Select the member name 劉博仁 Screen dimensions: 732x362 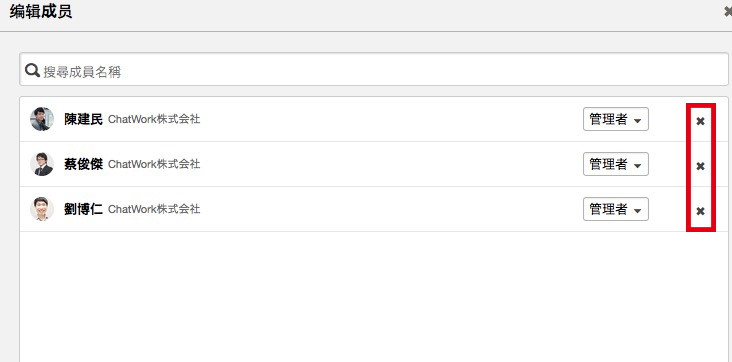83,209
